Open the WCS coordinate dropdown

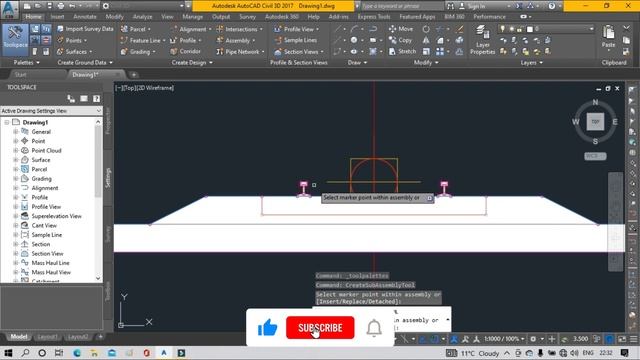click(x=595, y=156)
